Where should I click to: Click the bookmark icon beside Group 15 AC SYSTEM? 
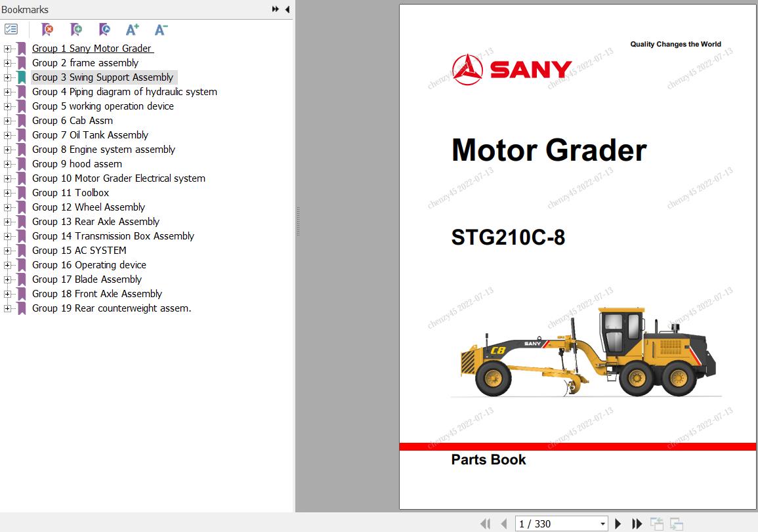click(22, 251)
